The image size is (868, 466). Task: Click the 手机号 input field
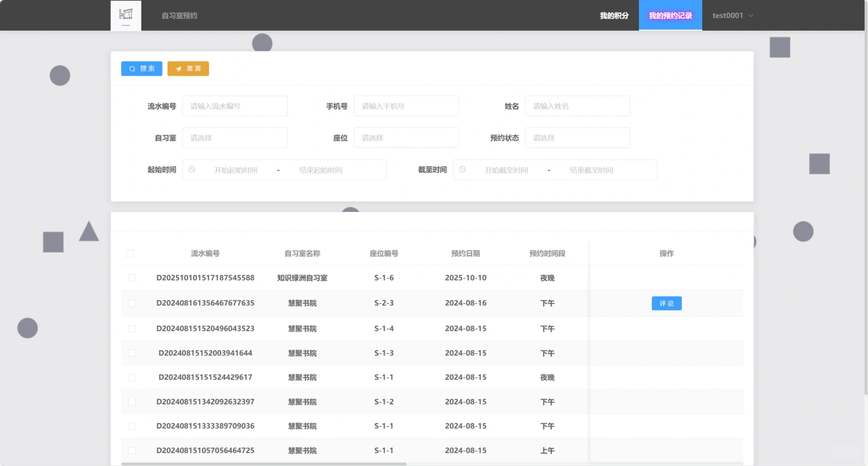click(x=406, y=106)
